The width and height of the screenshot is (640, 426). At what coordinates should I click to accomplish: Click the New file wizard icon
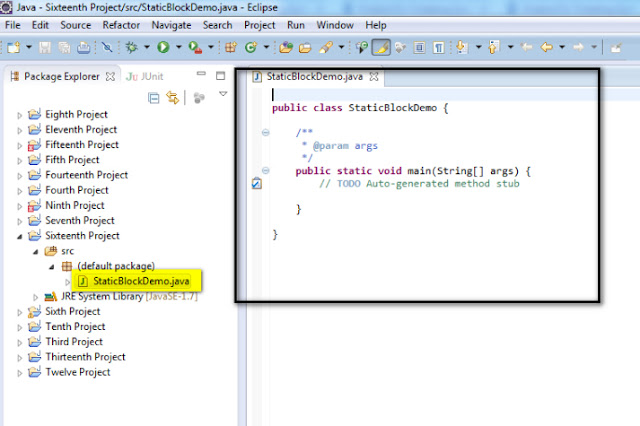(13, 47)
